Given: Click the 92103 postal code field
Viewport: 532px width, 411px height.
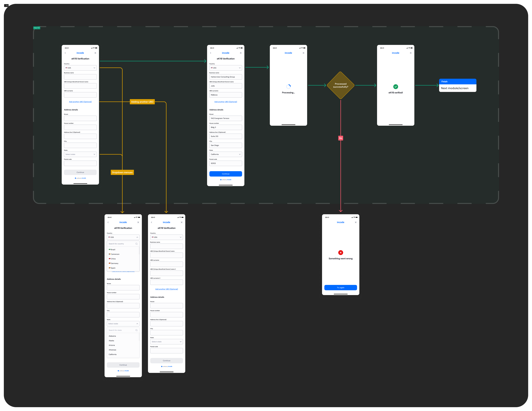Looking at the screenshot, I should [x=226, y=163].
